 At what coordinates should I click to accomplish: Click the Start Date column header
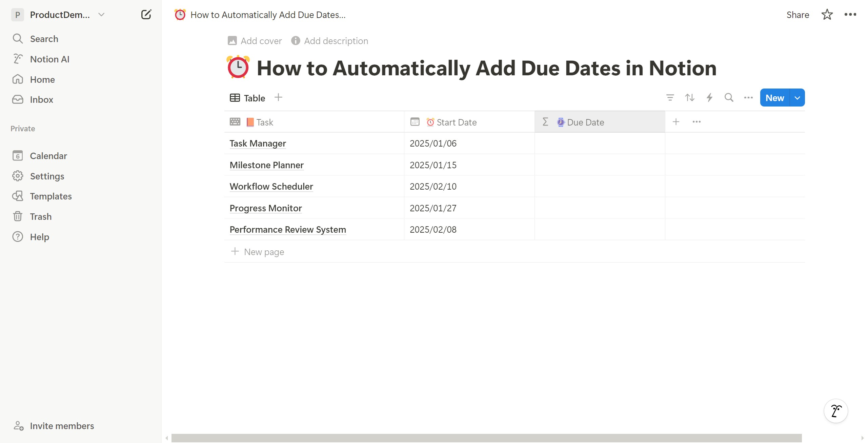(x=469, y=122)
